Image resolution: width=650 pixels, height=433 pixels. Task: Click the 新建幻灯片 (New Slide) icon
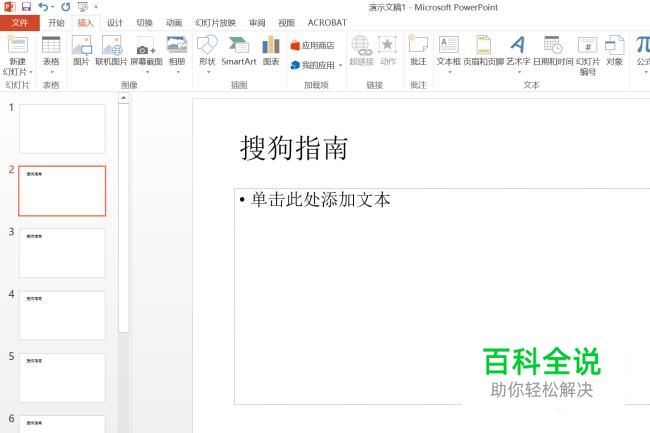tap(17, 45)
